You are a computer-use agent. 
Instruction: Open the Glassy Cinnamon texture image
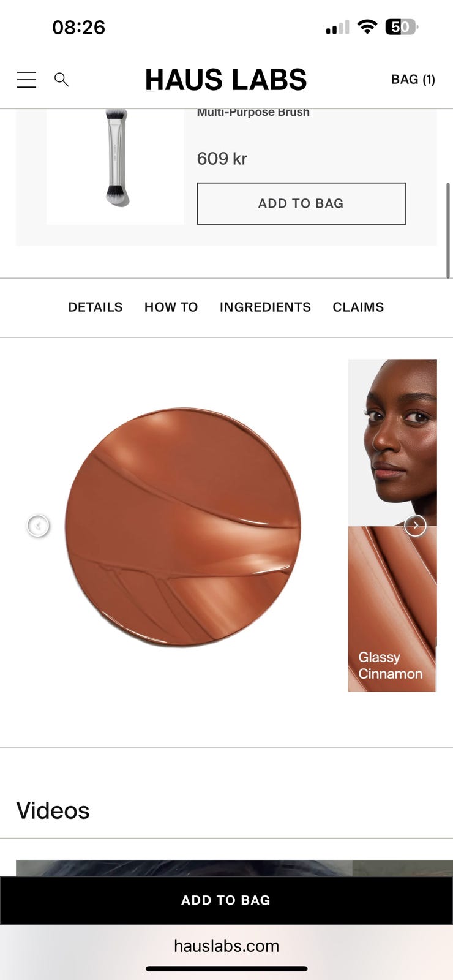tap(392, 609)
